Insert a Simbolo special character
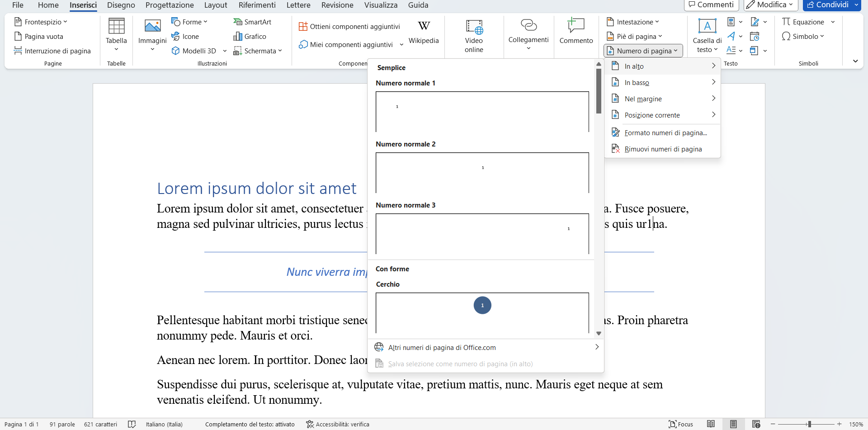The image size is (868, 430). (803, 36)
